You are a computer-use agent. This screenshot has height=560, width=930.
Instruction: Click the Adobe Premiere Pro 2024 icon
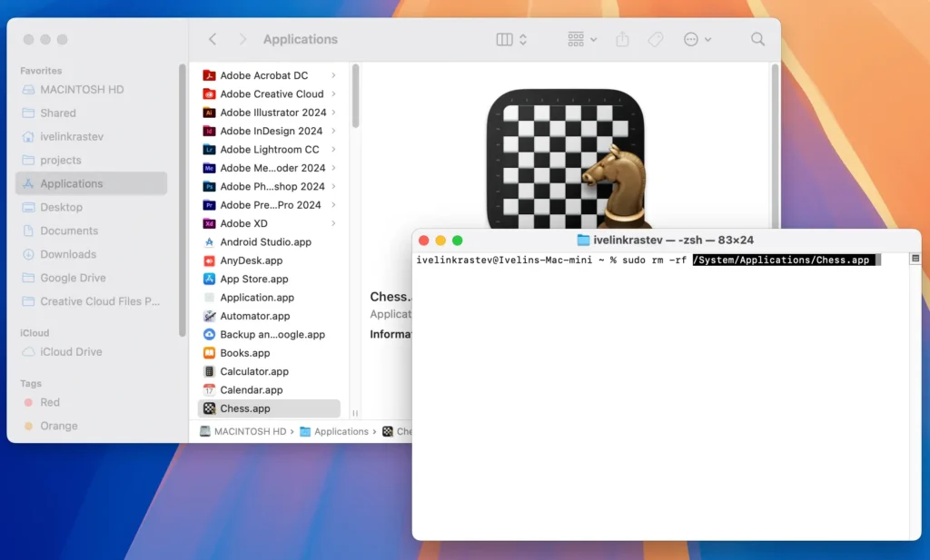pos(209,205)
